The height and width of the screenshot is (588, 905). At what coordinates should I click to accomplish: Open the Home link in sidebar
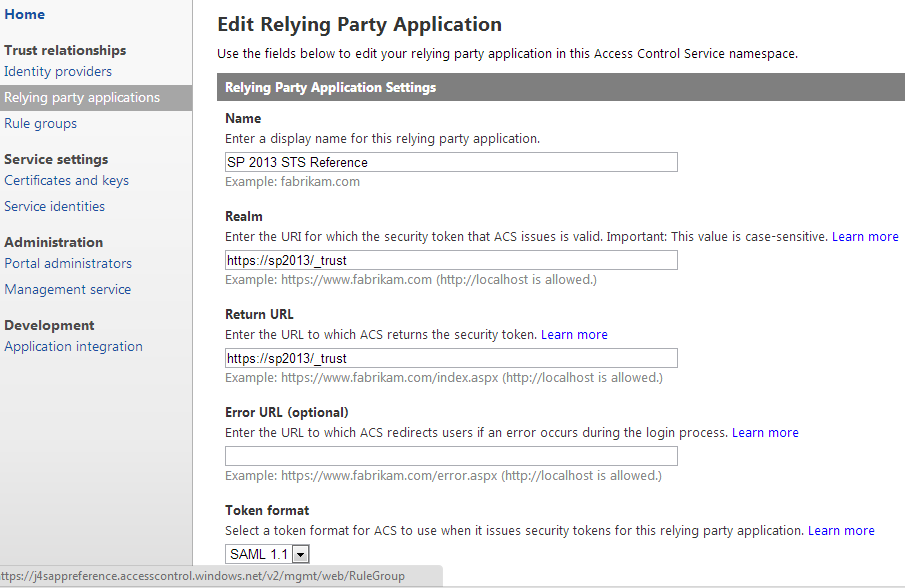pyautogui.click(x=24, y=14)
